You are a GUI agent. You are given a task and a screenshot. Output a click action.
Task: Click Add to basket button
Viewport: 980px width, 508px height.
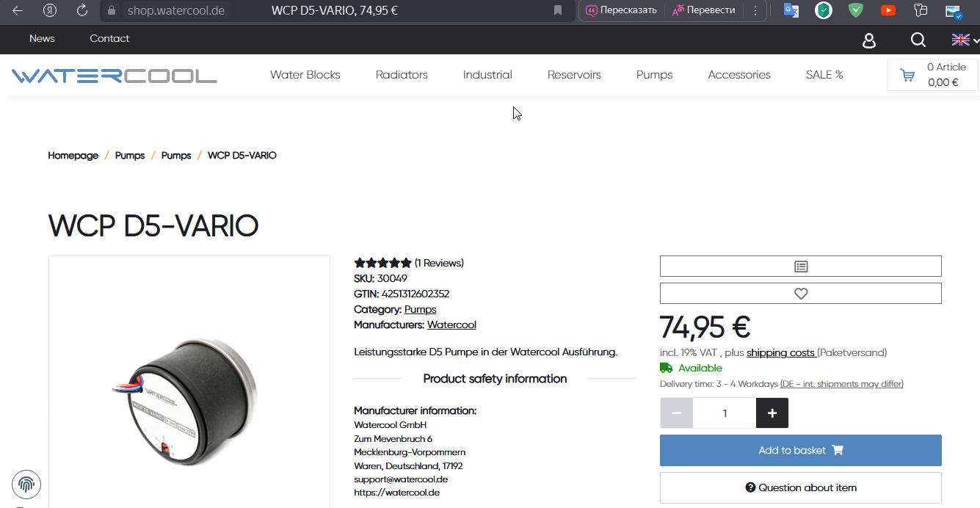[x=800, y=450]
